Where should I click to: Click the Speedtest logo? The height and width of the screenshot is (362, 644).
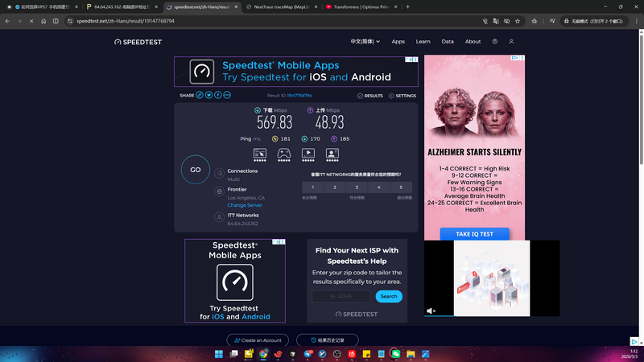click(x=138, y=42)
